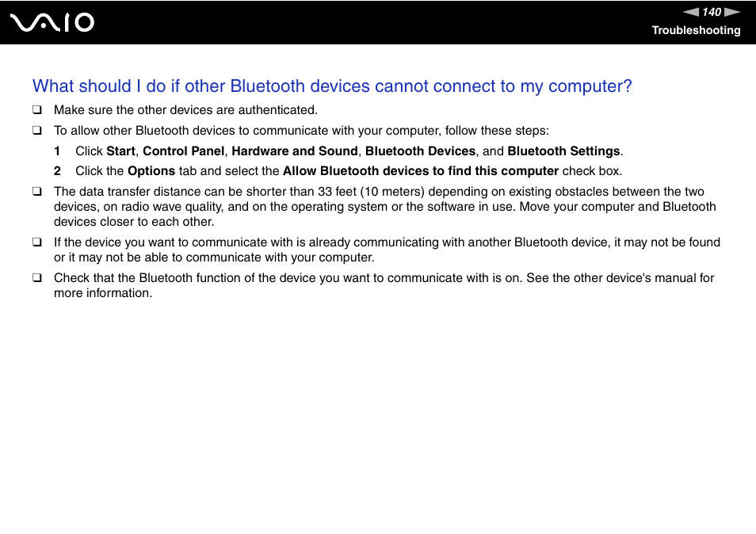Click the bold 'Hardware and Sound' text
Image resolution: width=756 pixels, height=534 pixels.
pyautogui.click(x=295, y=151)
